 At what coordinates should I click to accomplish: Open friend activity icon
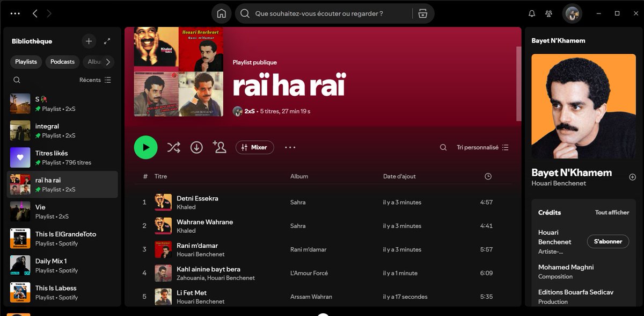548,13
